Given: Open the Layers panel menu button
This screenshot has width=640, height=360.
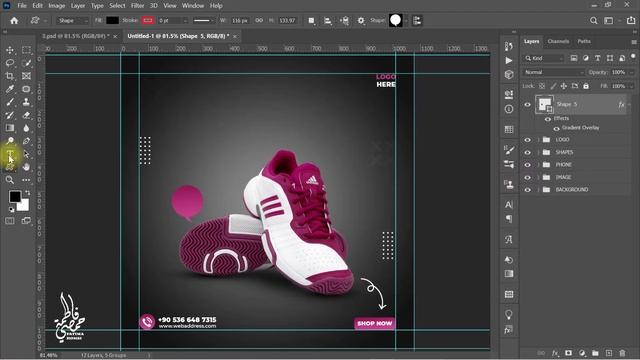Looking at the screenshot, I should 633,42.
